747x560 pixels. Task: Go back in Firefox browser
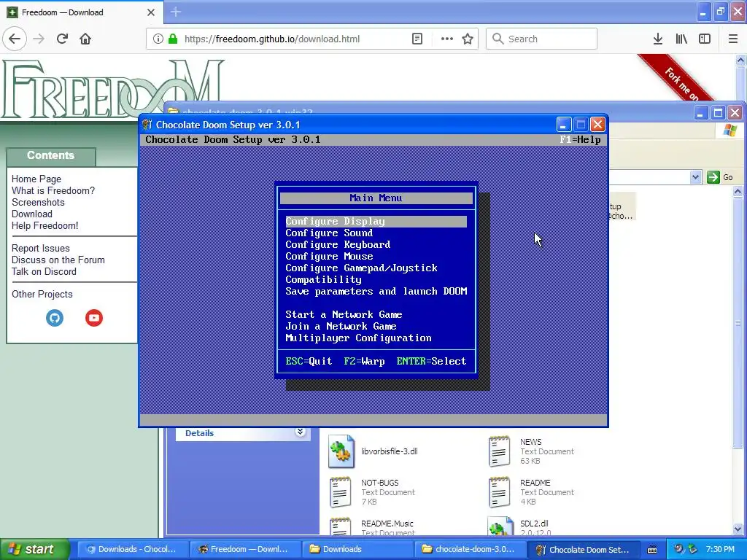tap(15, 39)
